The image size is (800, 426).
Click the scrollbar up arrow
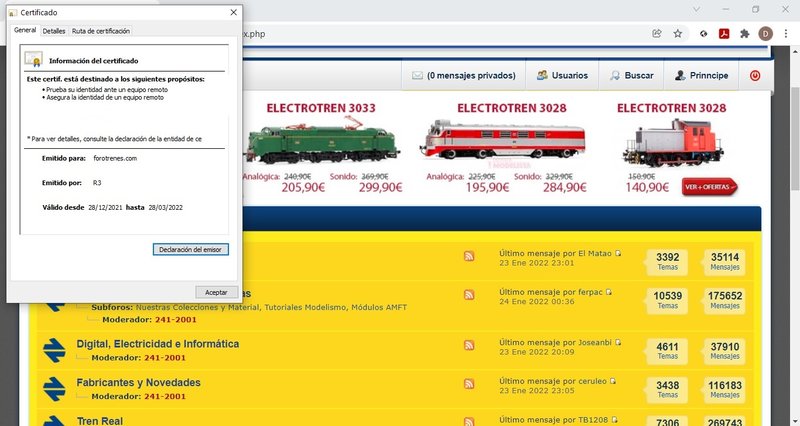(795, 52)
